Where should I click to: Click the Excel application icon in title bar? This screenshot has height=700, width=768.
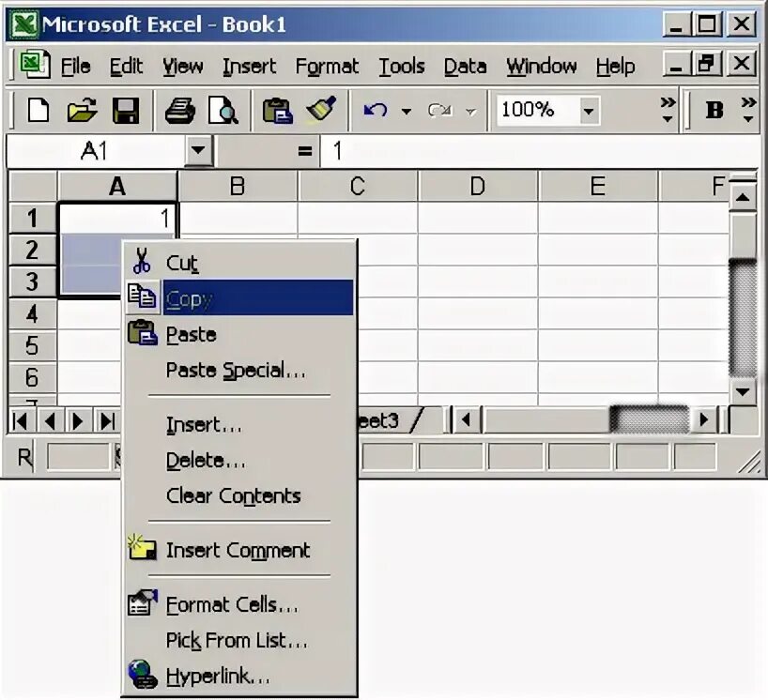pyautogui.click(x=24, y=24)
